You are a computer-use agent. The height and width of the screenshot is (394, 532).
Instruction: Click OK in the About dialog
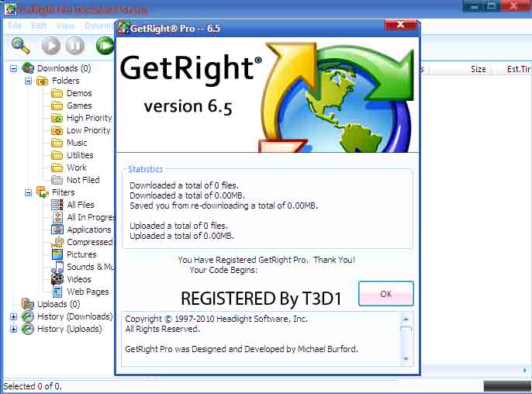(x=386, y=293)
